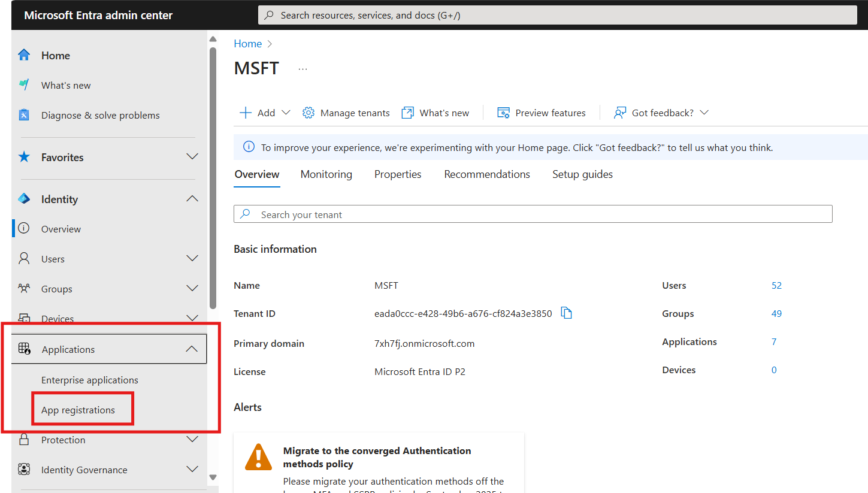
Task: Click the Migrate to converged Authentication heading
Action: point(377,457)
